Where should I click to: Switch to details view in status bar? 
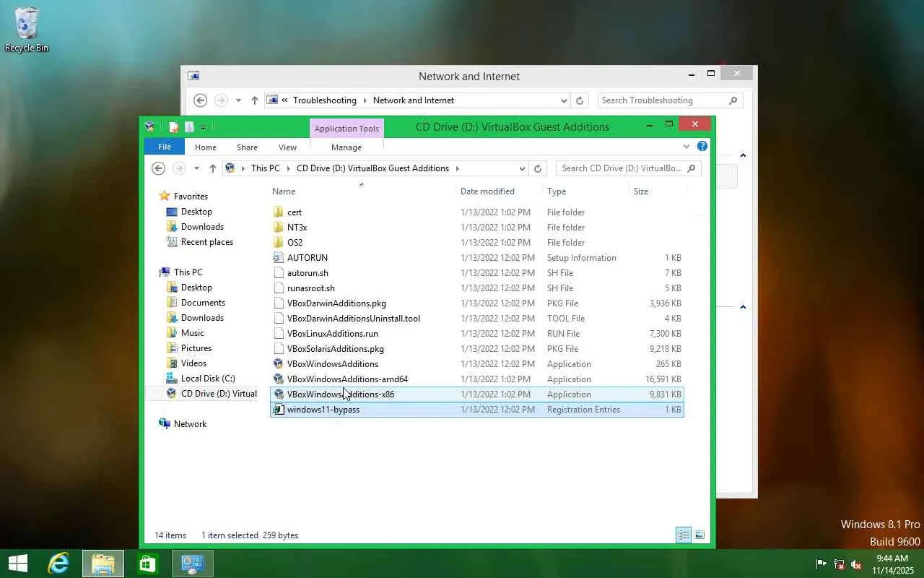tap(683, 535)
